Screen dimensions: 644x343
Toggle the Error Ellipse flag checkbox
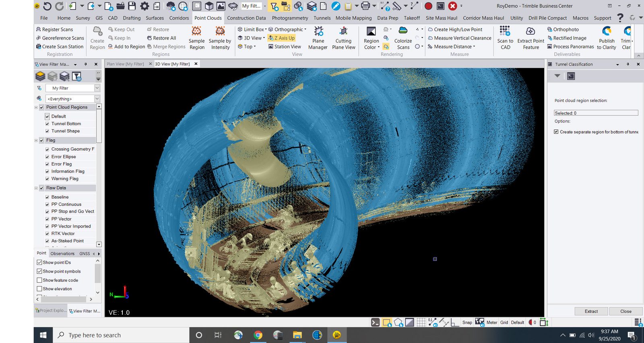click(47, 157)
